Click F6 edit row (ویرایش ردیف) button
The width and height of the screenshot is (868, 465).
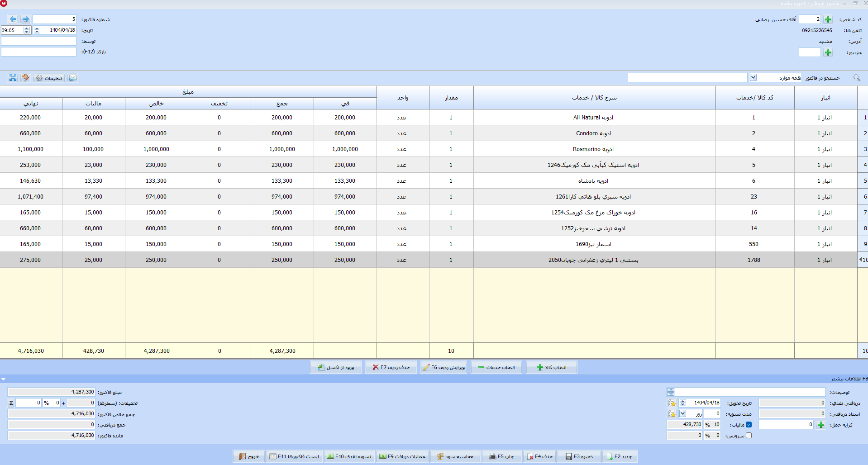click(x=444, y=367)
